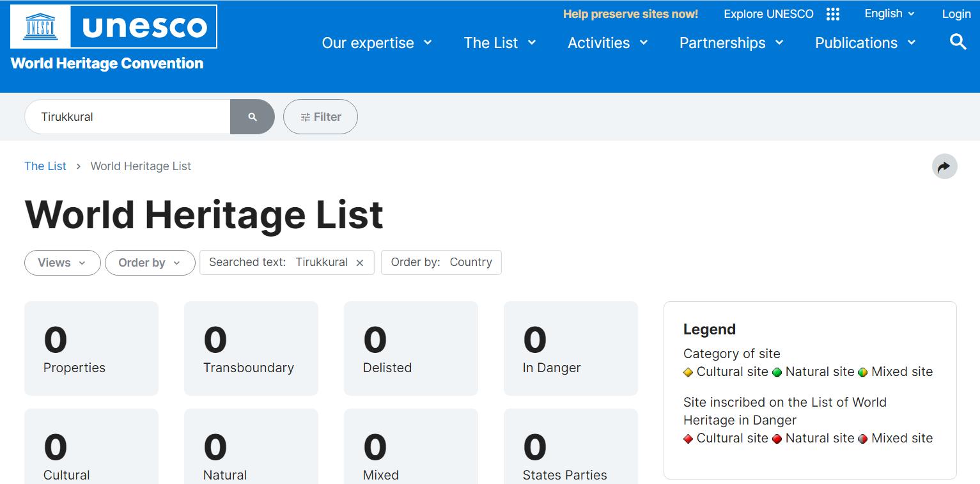The image size is (980, 484).
Task: Open the Our expertise menu
Action: pos(377,43)
